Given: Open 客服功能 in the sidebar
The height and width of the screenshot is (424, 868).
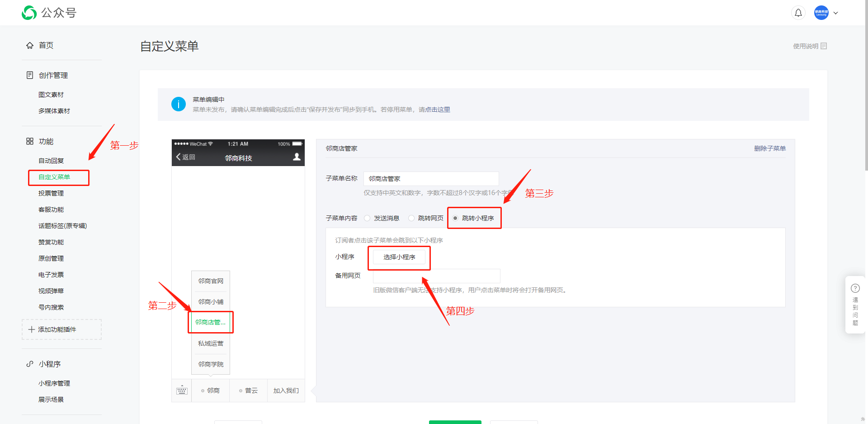Looking at the screenshot, I should click(x=51, y=210).
